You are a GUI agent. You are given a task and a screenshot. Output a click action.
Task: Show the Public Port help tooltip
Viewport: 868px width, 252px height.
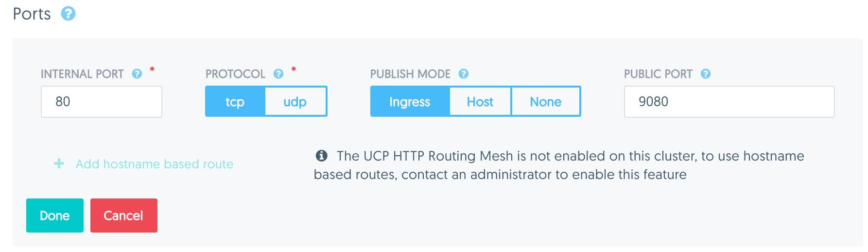[x=706, y=74]
